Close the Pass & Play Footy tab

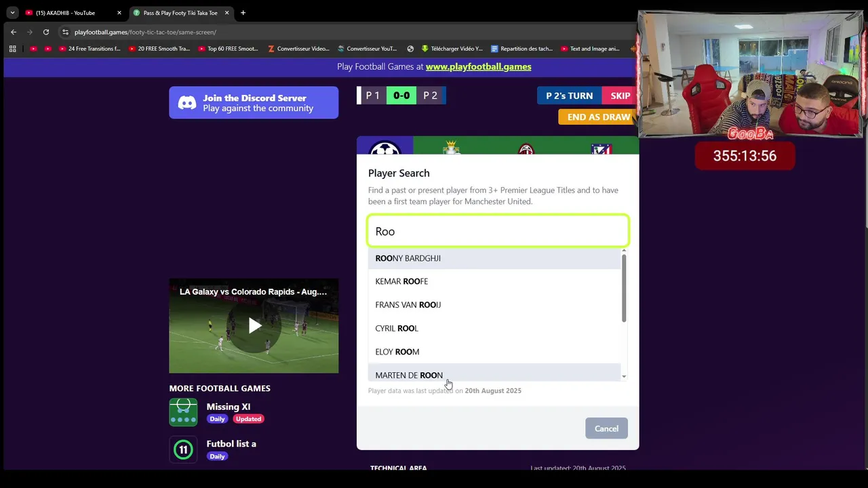pos(226,13)
